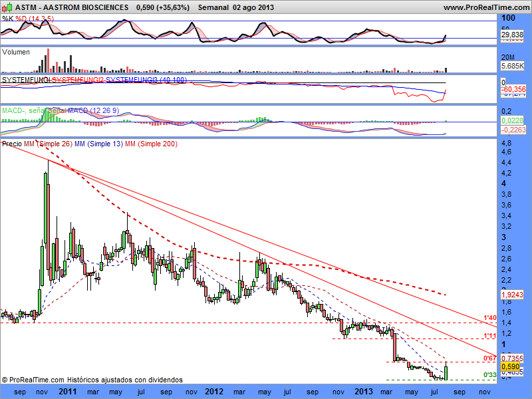Image resolution: width=532 pixels, height=399 pixels.
Task: Select the resistance level label 0'67
Action: point(490,358)
